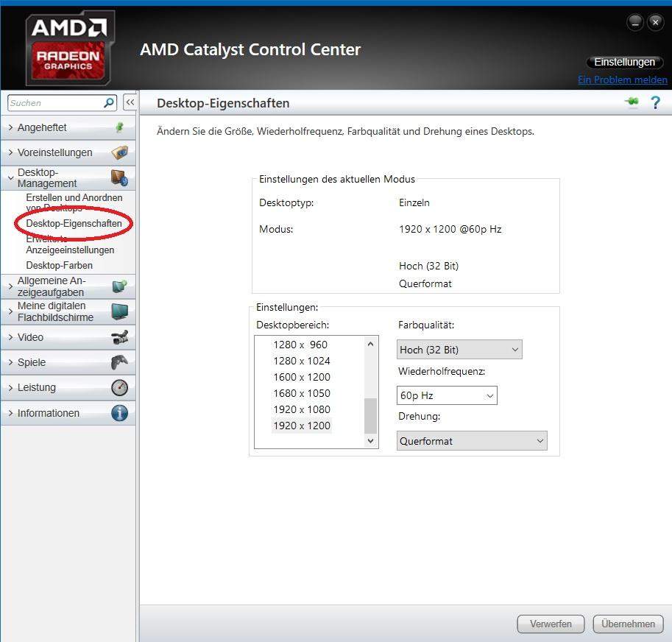Image resolution: width=672 pixels, height=642 pixels.
Task: Click the Meine digitalen Flachbildschirme screen icon
Action: click(x=119, y=311)
